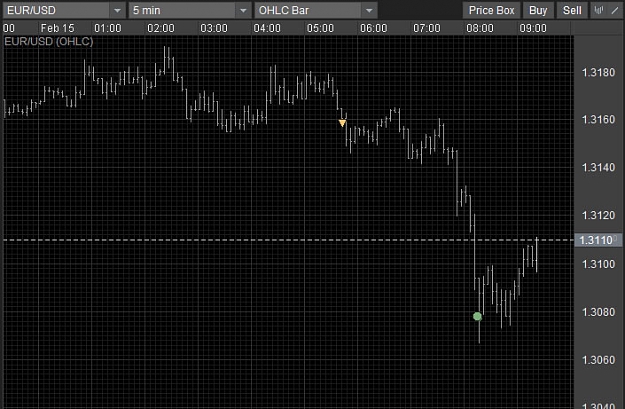Click the 1.3160 price axis label
Image resolution: width=625 pixels, height=409 pixels.
(598, 120)
